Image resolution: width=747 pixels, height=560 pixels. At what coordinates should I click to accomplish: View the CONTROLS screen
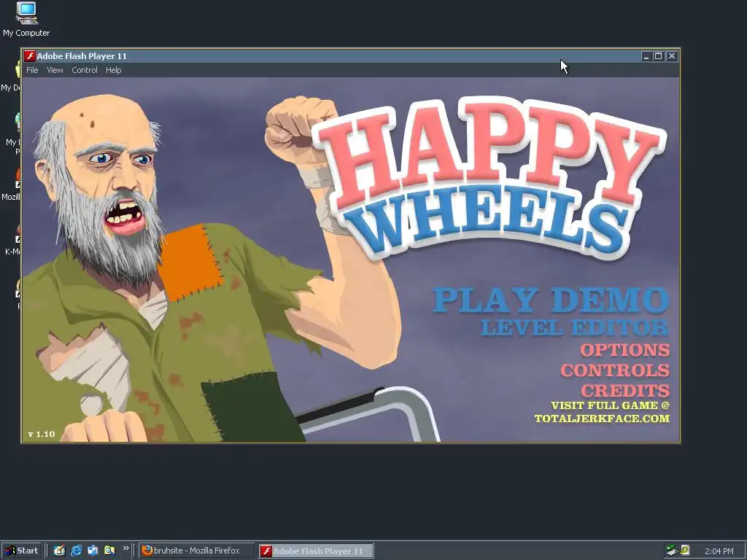pos(615,370)
